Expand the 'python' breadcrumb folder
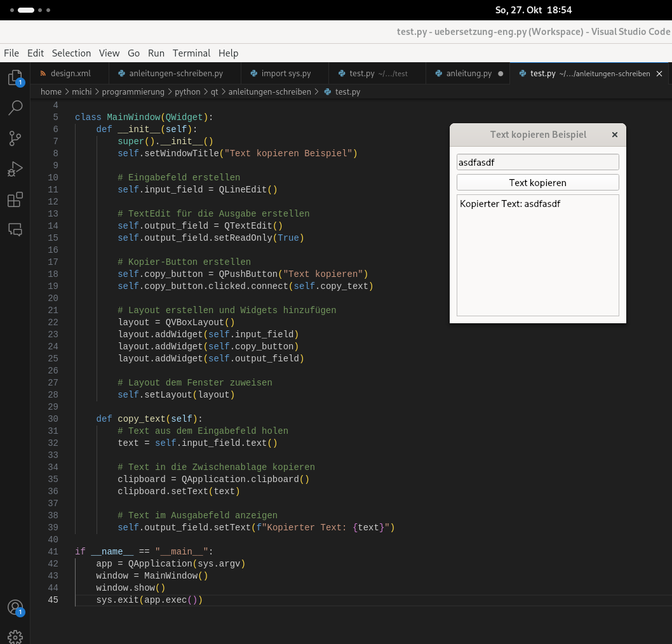 tap(187, 91)
